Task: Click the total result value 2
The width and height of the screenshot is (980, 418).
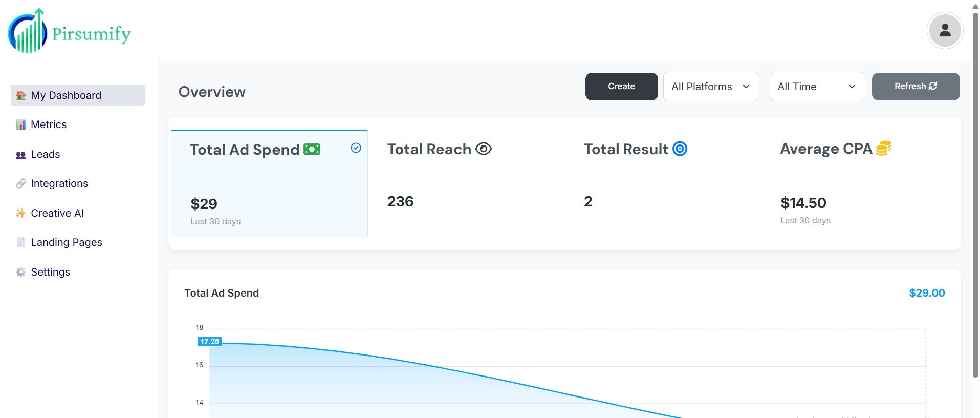Action: pos(588,201)
